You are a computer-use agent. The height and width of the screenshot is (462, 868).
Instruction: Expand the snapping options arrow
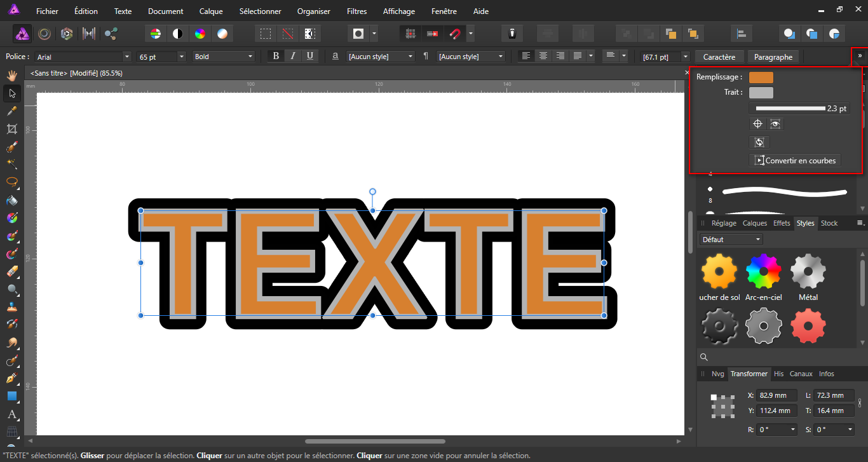[470, 33]
